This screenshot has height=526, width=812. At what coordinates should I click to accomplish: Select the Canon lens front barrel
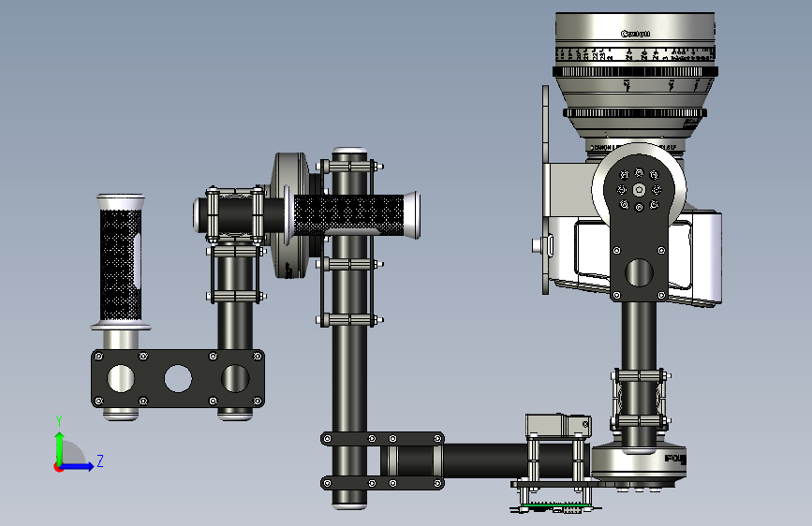[x=635, y=30]
